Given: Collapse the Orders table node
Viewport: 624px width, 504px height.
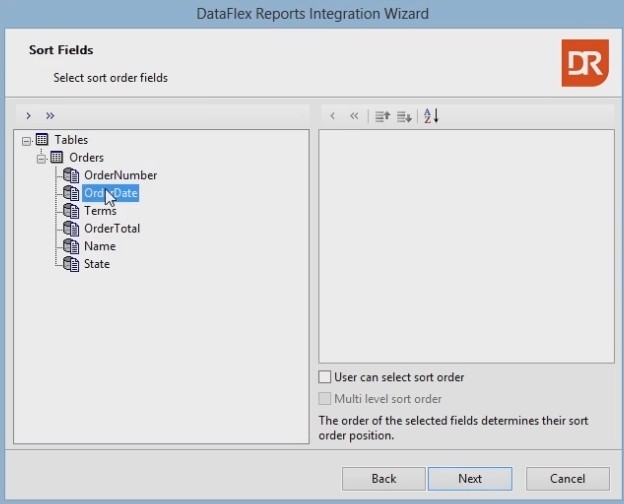Looking at the screenshot, I should coord(41,158).
